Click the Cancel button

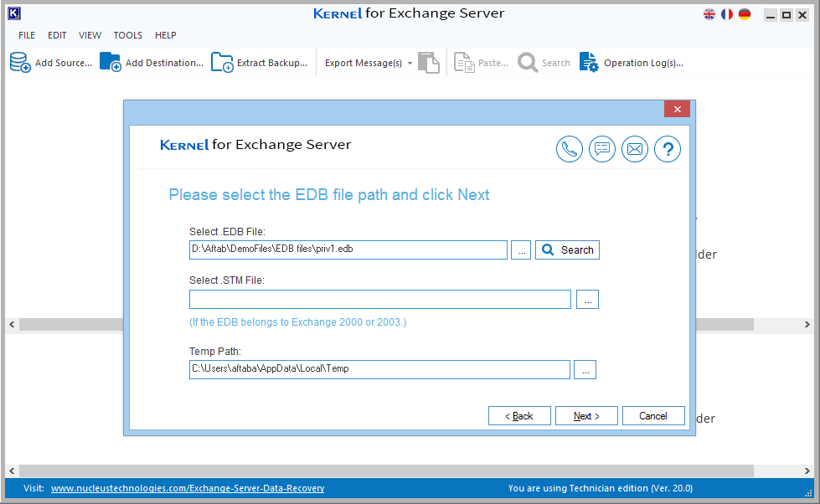[x=653, y=415]
